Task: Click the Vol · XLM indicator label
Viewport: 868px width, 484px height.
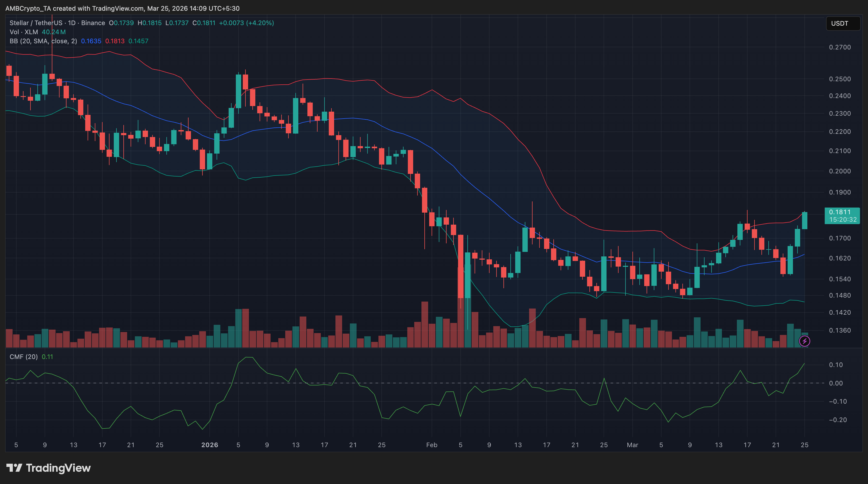Action: tap(24, 32)
